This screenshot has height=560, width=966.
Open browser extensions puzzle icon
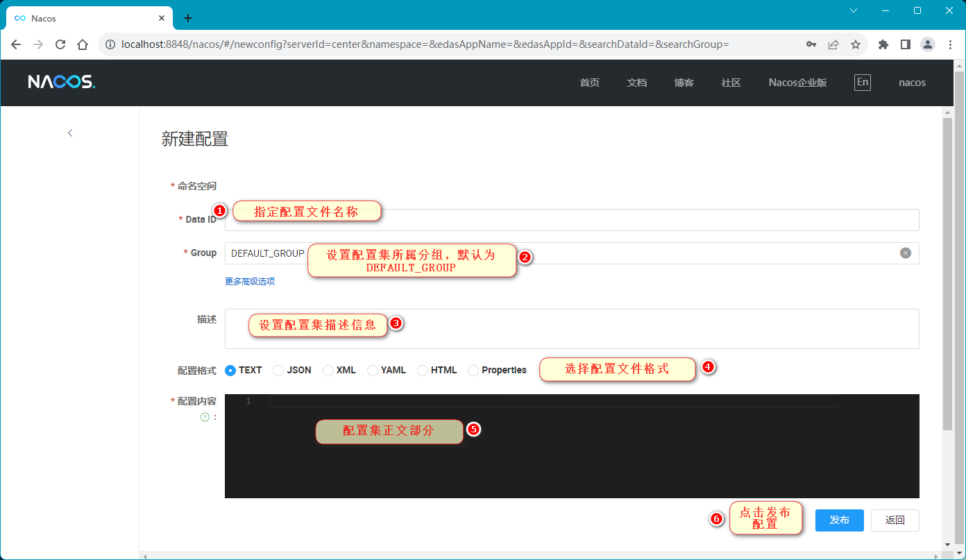click(883, 44)
